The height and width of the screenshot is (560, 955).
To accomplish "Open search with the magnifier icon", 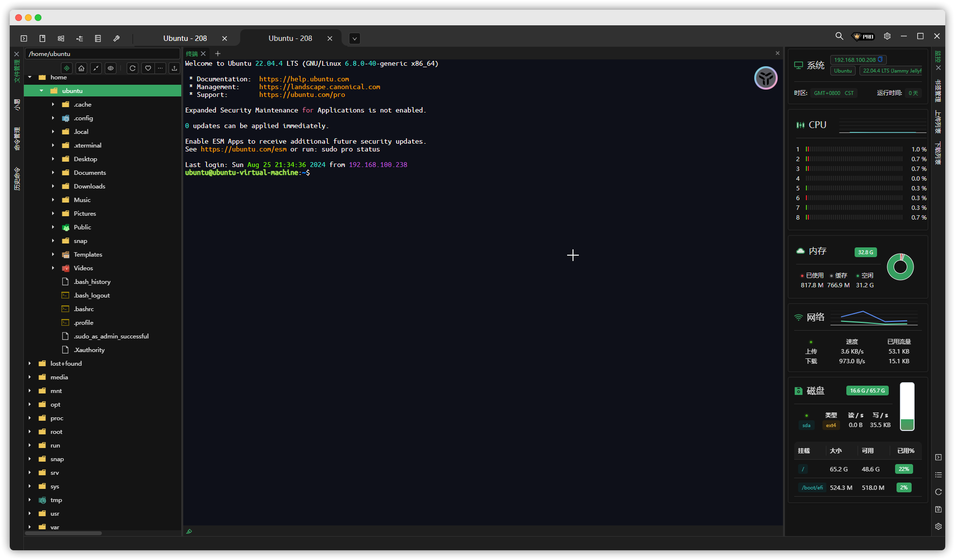I will tap(839, 36).
